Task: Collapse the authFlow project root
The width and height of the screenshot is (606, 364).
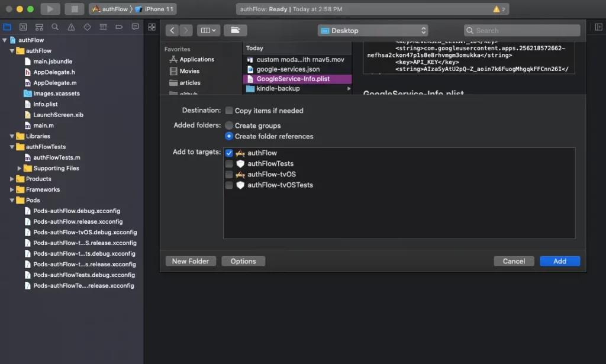Action: point(5,40)
